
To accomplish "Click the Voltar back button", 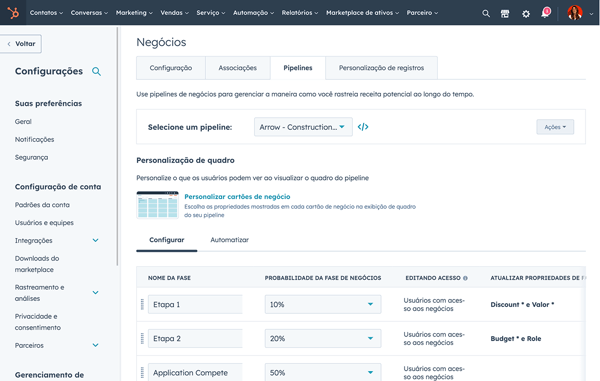I will click(21, 44).
